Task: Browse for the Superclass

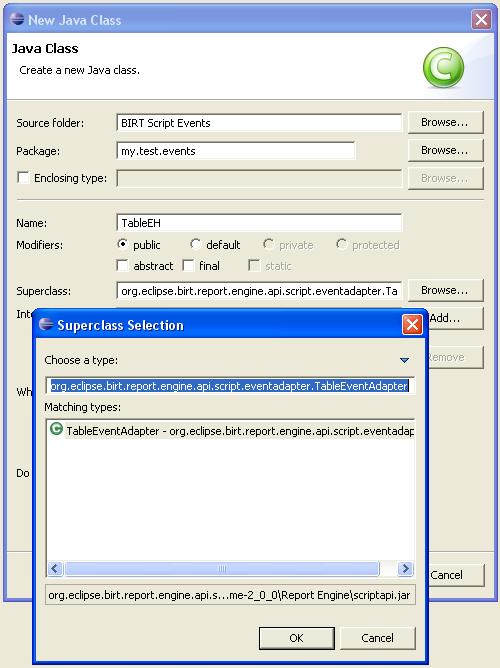Action: (445, 290)
